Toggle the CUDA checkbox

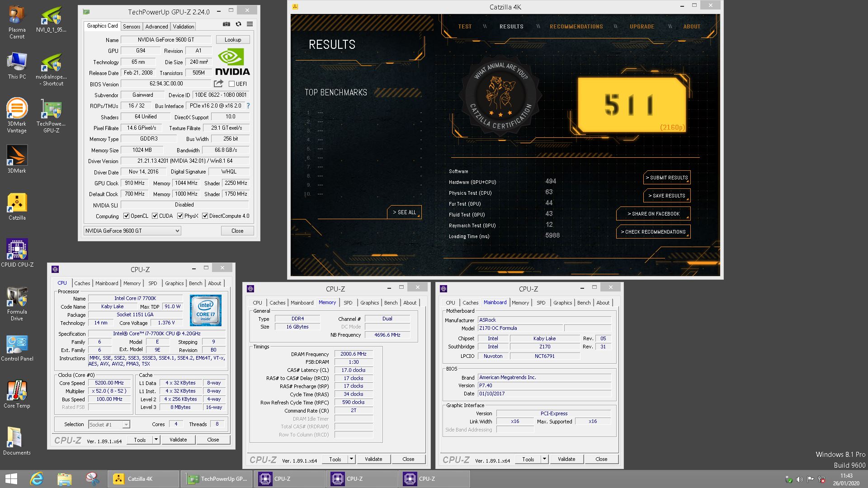coord(155,216)
